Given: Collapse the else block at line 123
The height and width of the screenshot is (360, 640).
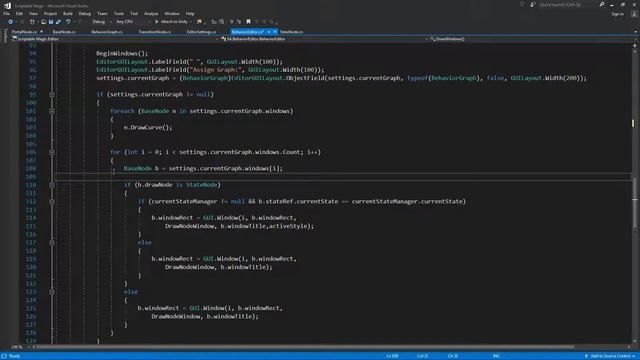Looking at the screenshot, I should 52,292.
